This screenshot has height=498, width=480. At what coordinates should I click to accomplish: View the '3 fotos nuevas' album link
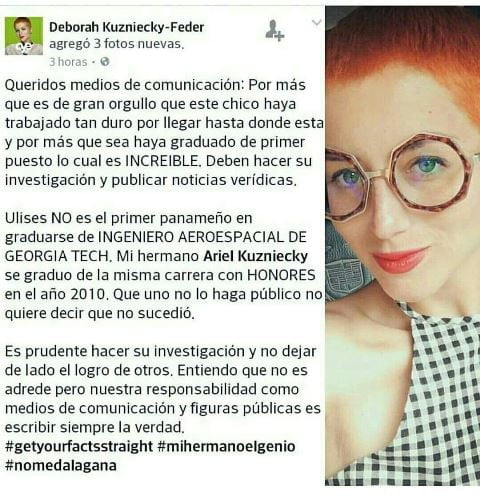pos(138,44)
